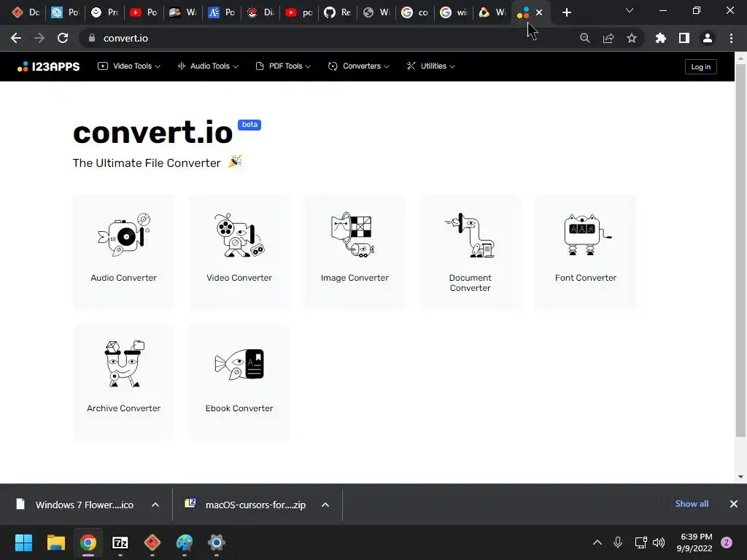Viewport: 747px width, 560px height.
Task: Reload the page
Action: point(63,38)
